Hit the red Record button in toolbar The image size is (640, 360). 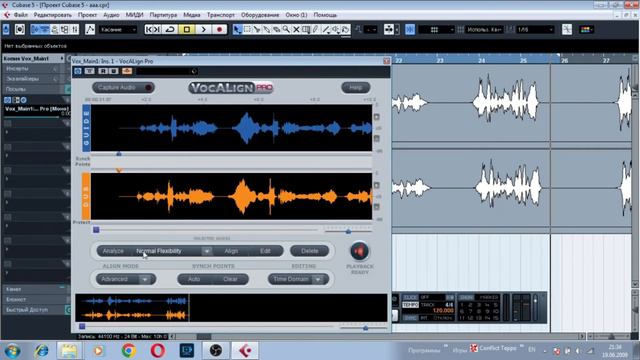pos(220,29)
